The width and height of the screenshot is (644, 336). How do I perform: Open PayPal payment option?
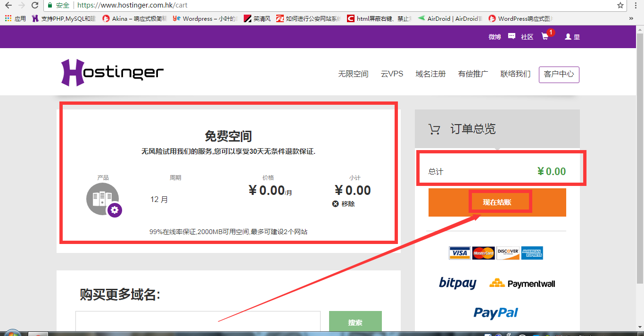tap(495, 313)
